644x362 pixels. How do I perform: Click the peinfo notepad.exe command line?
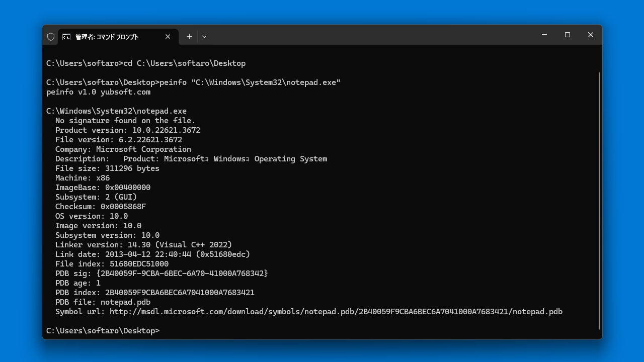coord(193,82)
